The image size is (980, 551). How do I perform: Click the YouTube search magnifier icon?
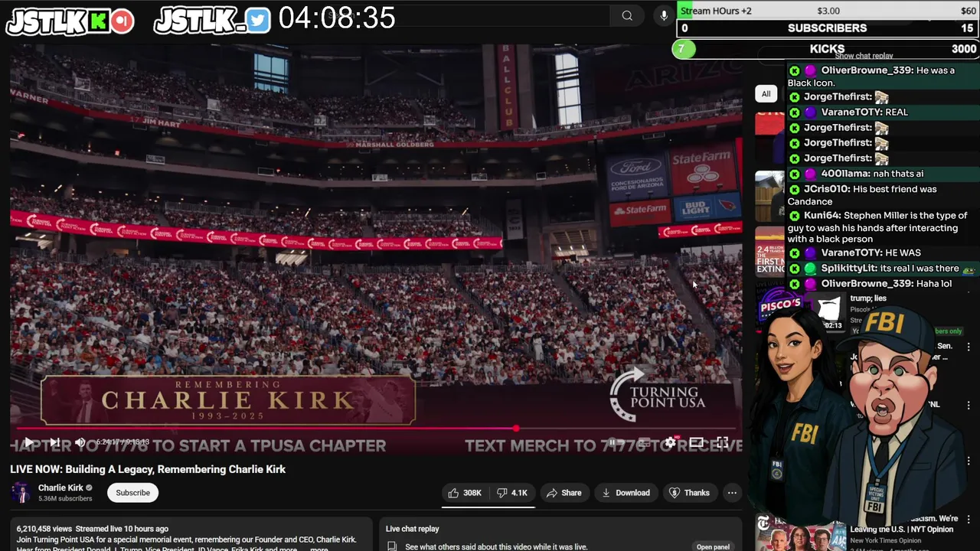click(x=627, y=15)
